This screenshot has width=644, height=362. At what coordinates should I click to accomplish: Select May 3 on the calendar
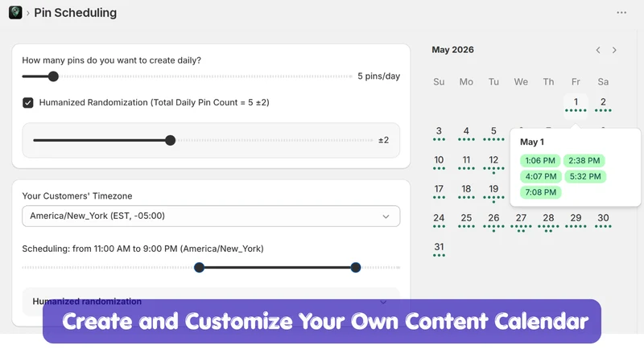(x=439, y=134)
